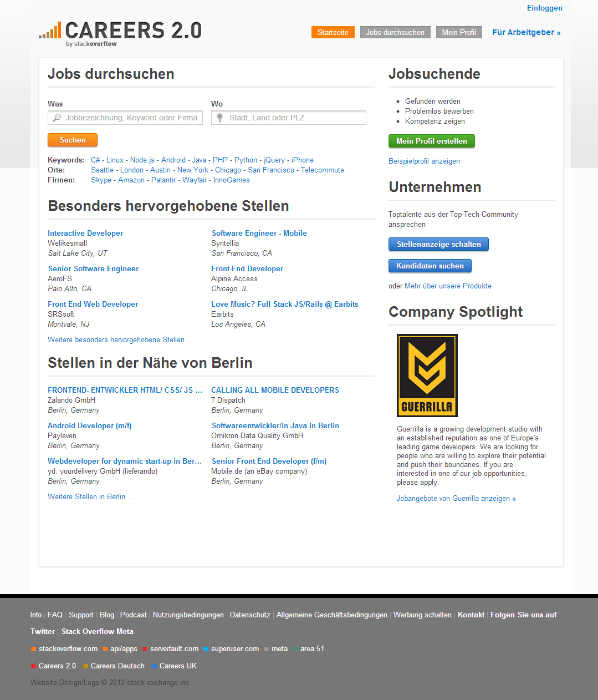Open the Guerrilla company logo
Viewport: 598px width, 700px height.
click(x=427, y=376)
